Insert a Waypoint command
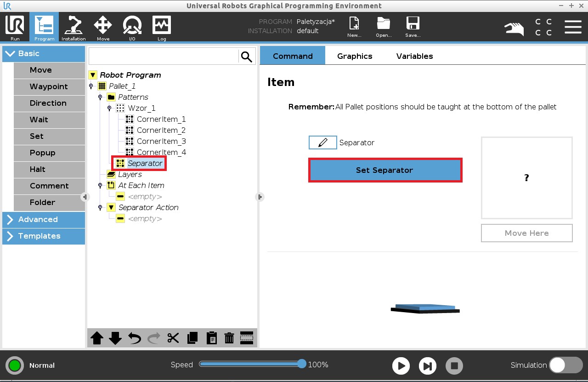The width and height of the screenshot is (588, 382). click(x=49, y=86)
